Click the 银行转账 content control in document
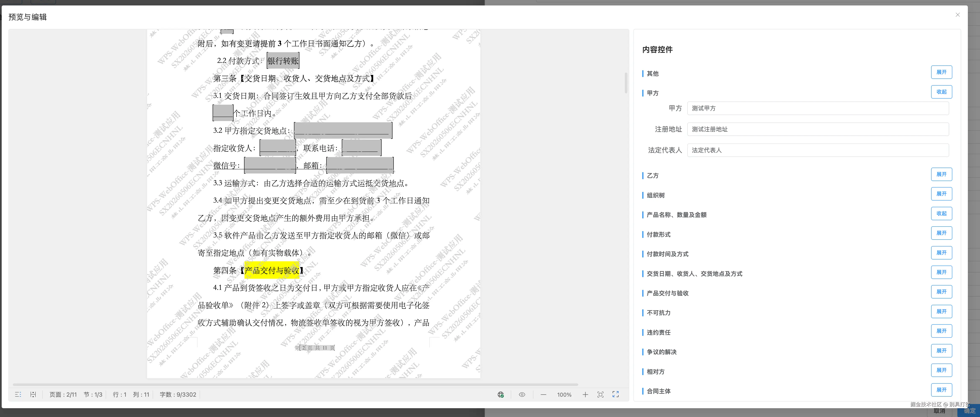 click(283, 60)
